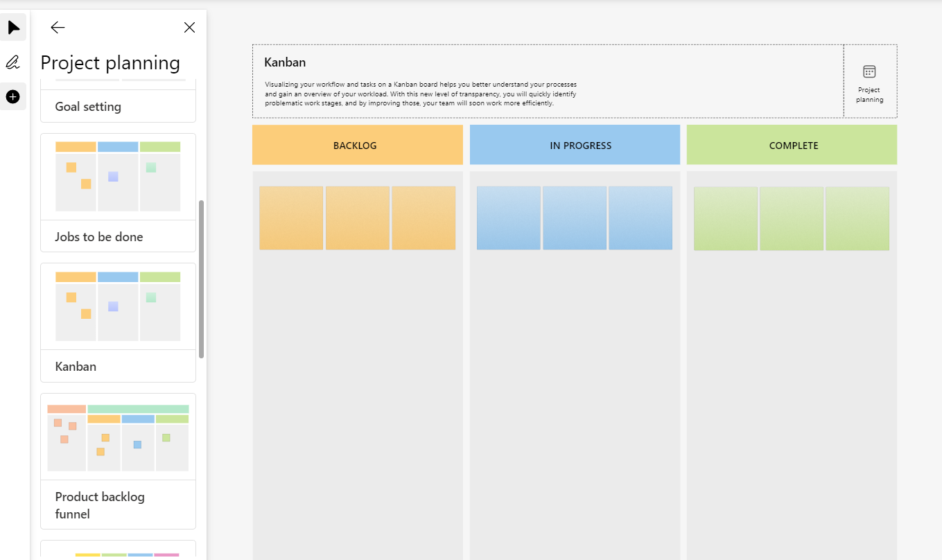Select the first orange sticky note
The image size is (942, 560).
click(291, 218)
